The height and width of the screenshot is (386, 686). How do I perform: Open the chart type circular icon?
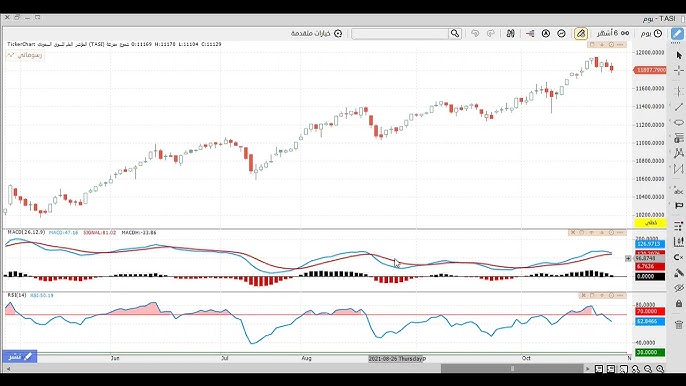[x=561, y=34]
